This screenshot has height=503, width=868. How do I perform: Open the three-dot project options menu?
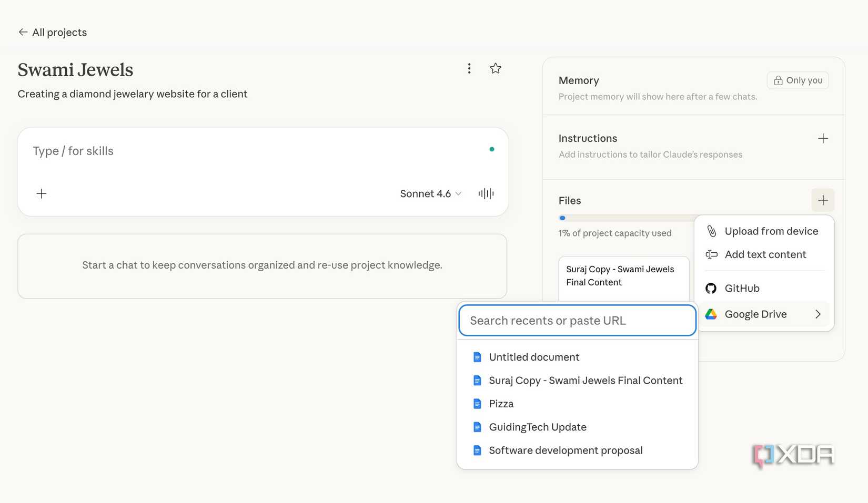(x=469, y=69)
